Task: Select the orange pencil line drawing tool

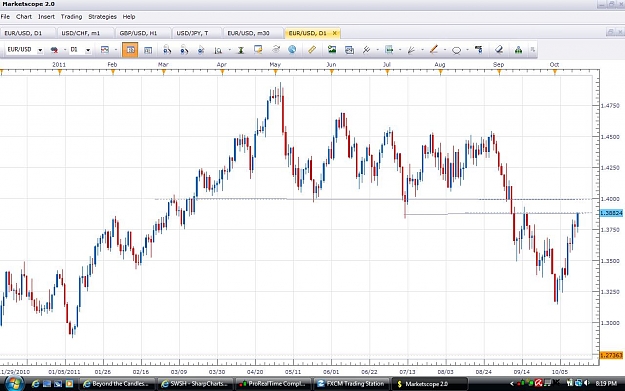Action: pyautogui.click(x=434, y=49)
